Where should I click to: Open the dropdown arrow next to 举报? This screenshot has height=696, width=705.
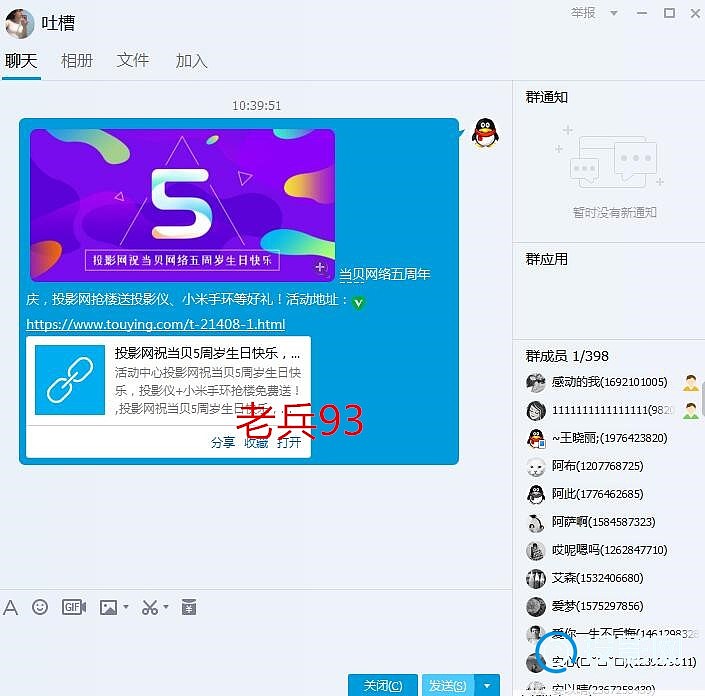(x=614, y=13)
